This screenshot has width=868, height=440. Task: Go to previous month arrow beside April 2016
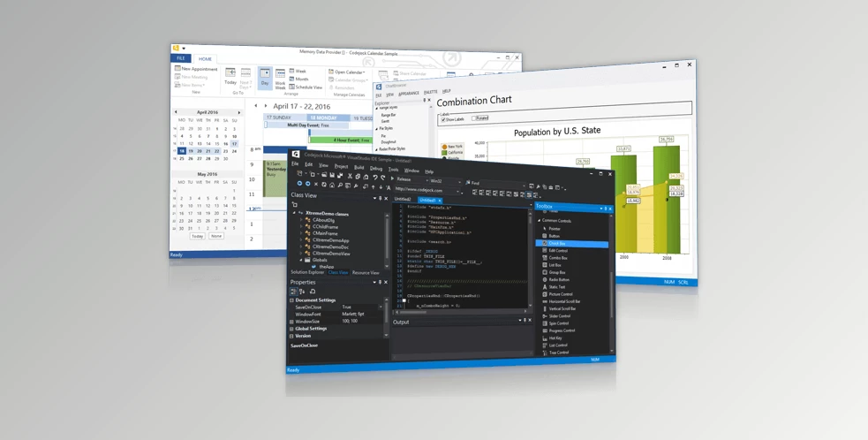[x=176, y=112]
